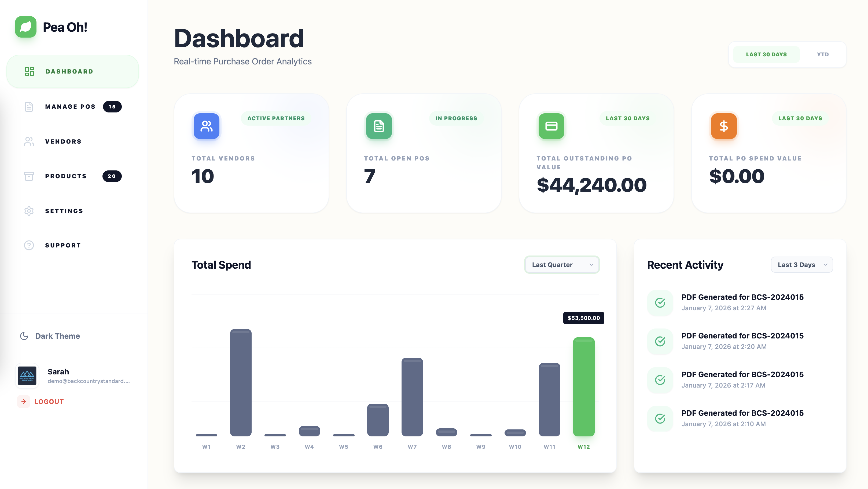Viewport: 868px width, 489px height.
Task: Click the blue Total Vendors people icon
Action: 206,126
